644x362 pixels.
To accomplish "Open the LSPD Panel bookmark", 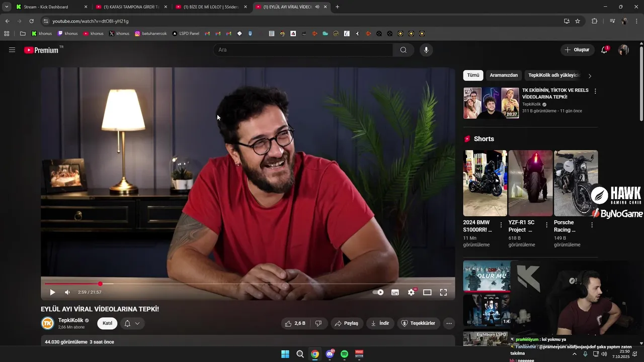I will (186, 34).
